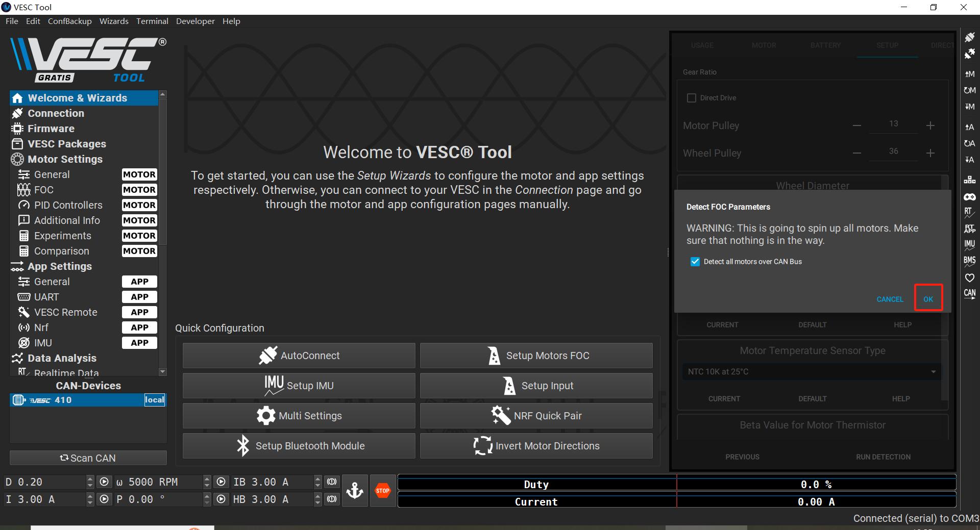
Task: Open the Help menu
Action: (x=231, y=21)
